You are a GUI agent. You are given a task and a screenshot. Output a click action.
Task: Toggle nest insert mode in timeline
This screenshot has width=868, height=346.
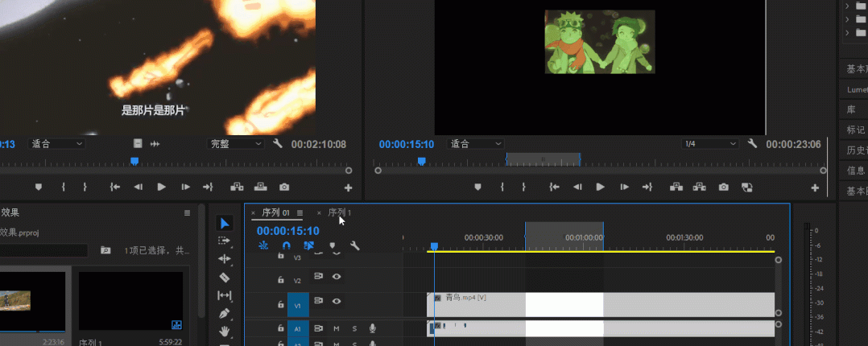click(263, 245)
